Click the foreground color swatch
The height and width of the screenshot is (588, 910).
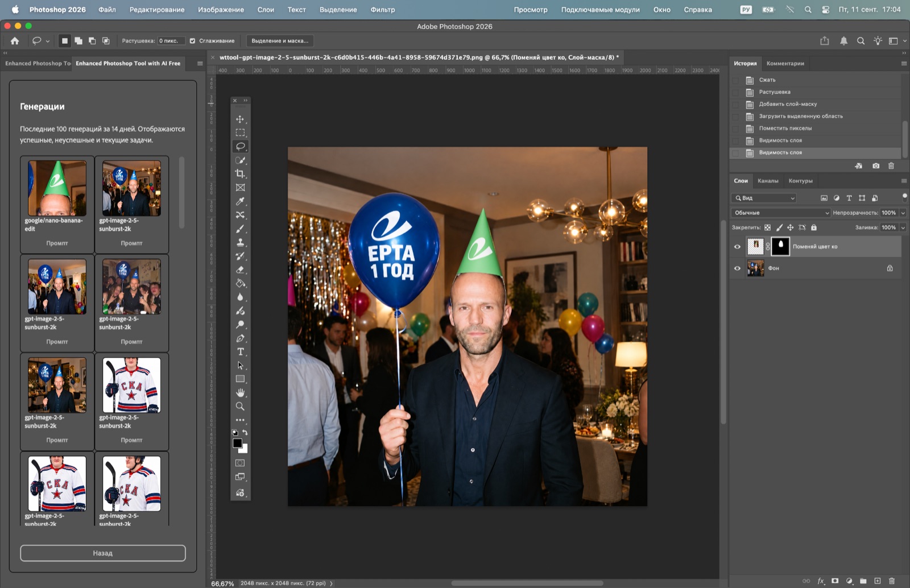coord(237,443)
